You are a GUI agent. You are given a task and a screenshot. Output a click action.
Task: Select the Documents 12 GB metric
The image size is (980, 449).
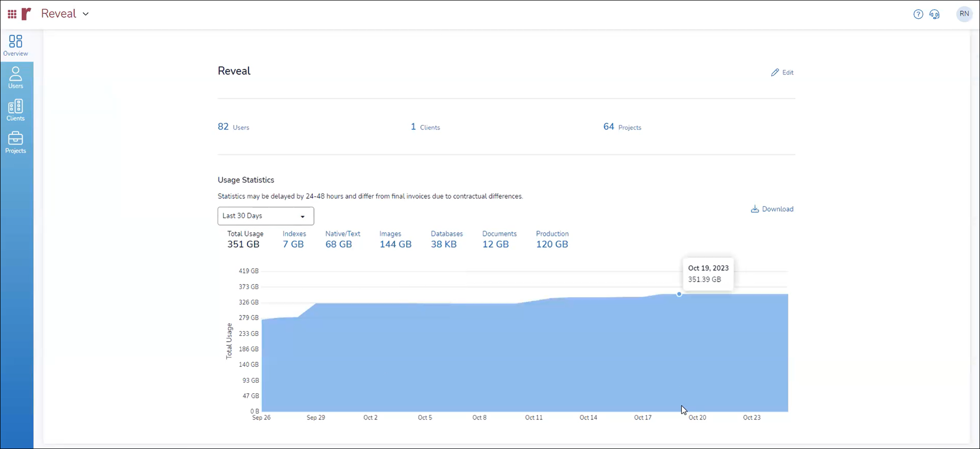[x=499, y=240]
